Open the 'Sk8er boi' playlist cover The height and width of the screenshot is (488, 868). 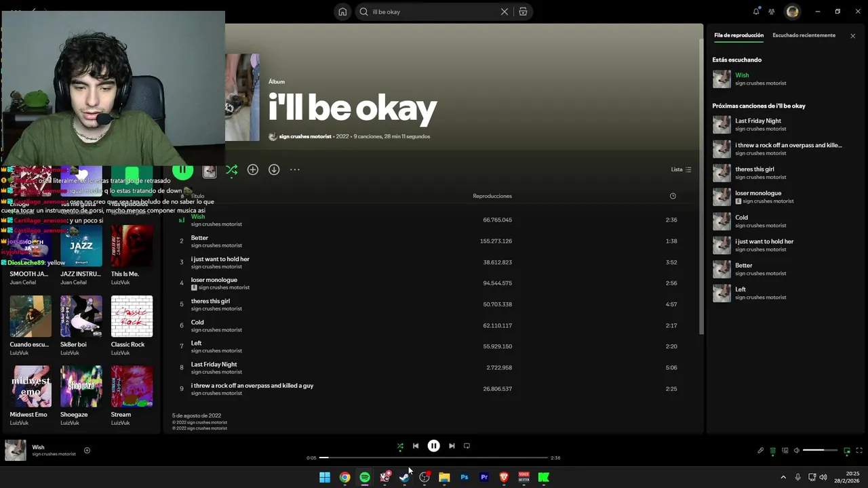[x=81, y=317]
